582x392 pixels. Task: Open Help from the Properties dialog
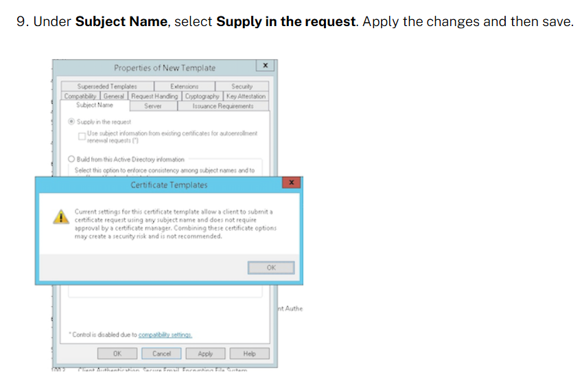[x=249, y=354]
